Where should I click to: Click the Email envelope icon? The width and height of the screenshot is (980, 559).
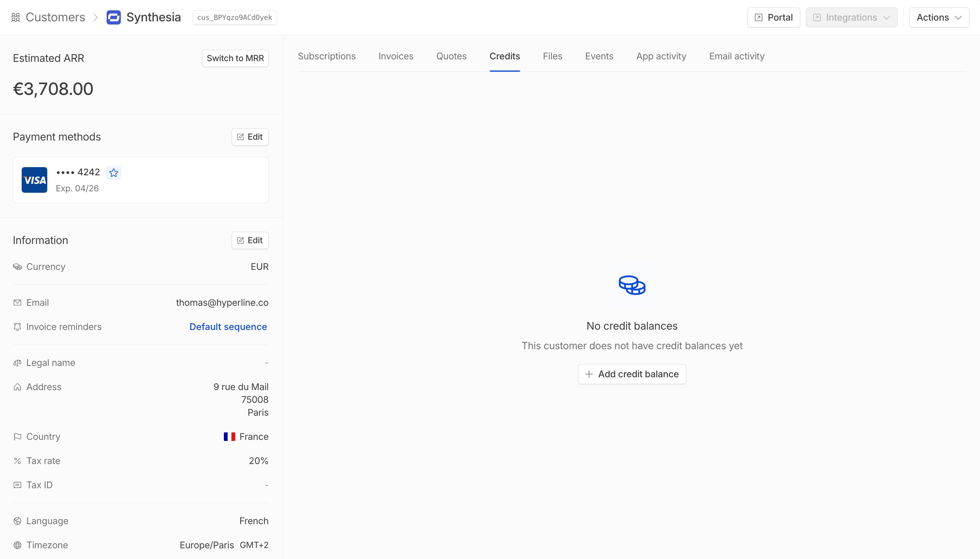tap(17, 303)
